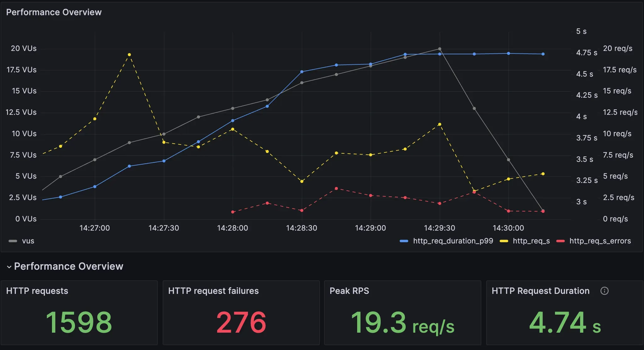Image resolution: width=644 pixels, height=350 pixels.
Task: Click the blue http_req_duration_p99 color swatch
Action: [404, 241]
